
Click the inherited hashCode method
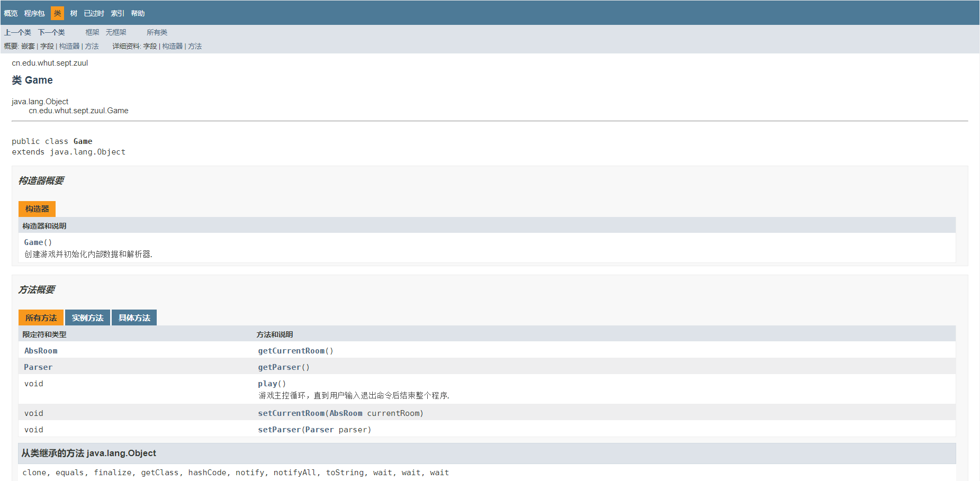coord(207,473)
